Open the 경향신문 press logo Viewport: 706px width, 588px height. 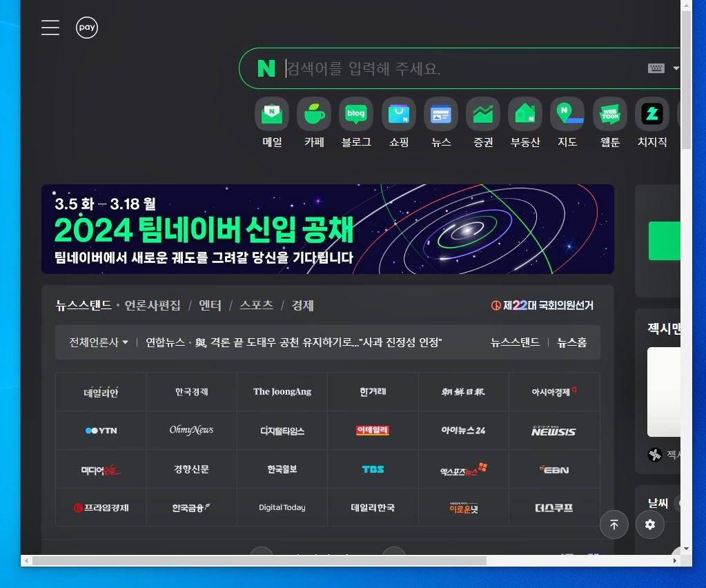click(192, 469)
